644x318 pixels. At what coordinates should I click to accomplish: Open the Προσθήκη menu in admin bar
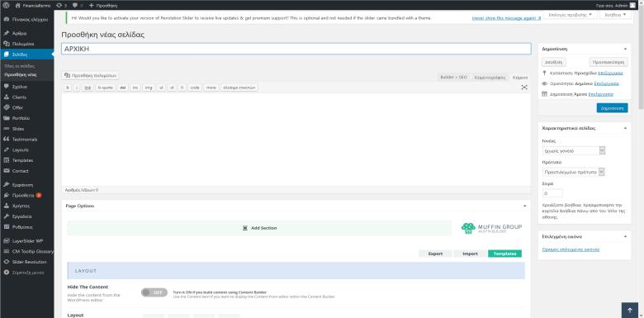click(103, 5)
